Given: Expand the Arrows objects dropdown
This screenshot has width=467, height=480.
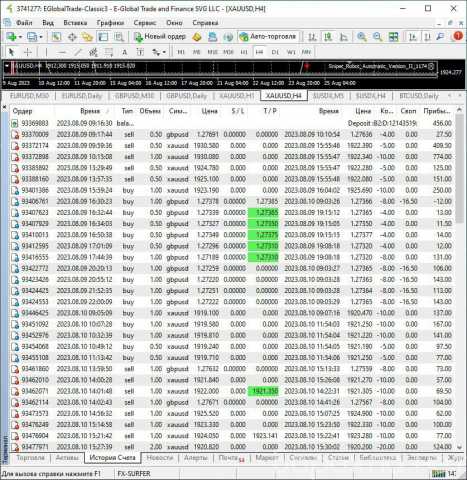Looking at the screenshot, I should (163, 52).
